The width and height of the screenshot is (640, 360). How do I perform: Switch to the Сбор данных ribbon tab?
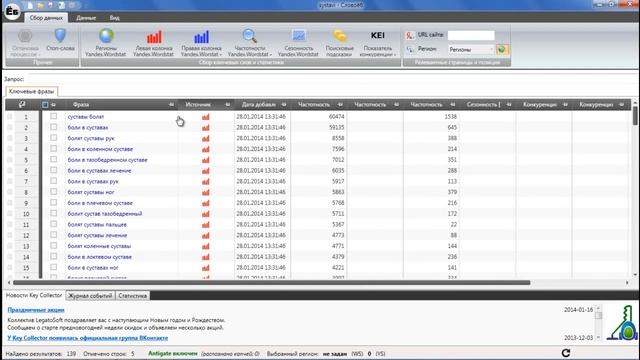tap(46, 18)
